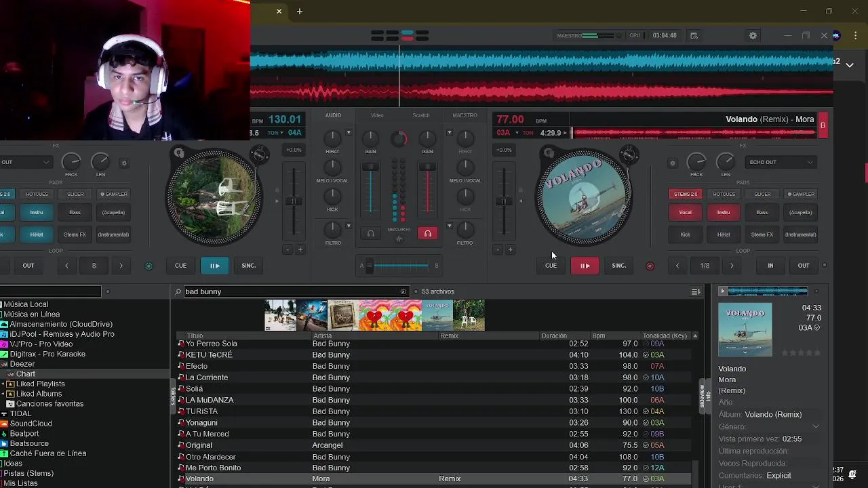
Task: Select the SAMPLER pads tab on right deck
Action: 800,195
